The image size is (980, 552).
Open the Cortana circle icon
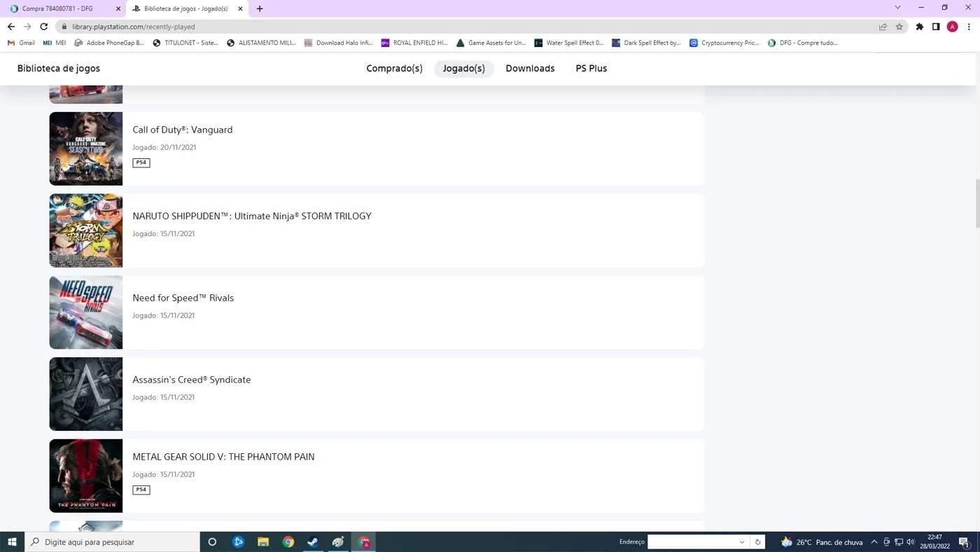[x=212, y=542]
